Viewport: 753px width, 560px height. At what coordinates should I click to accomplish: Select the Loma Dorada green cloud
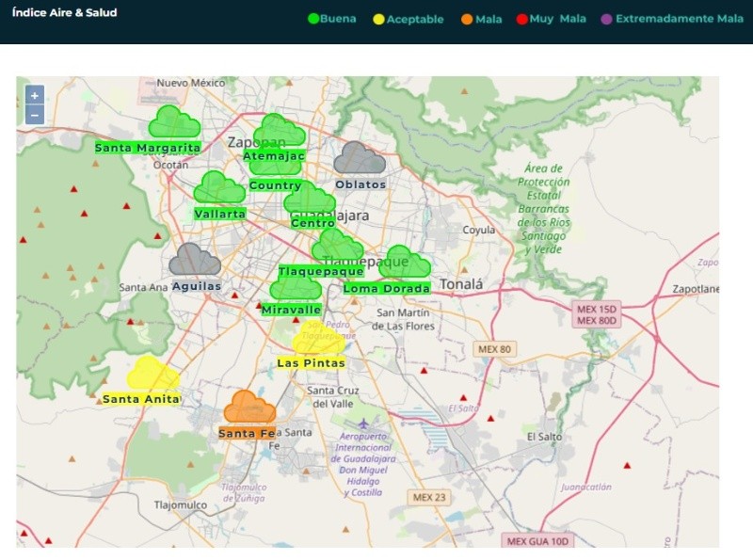point(405,263)
